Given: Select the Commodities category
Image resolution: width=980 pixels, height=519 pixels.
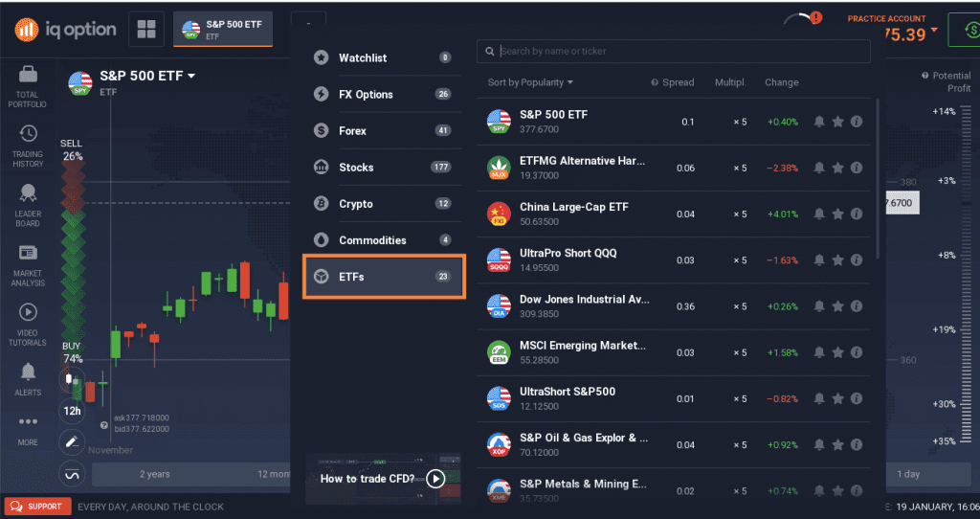Looking at the screenshot, I should (x=383, y=240).
